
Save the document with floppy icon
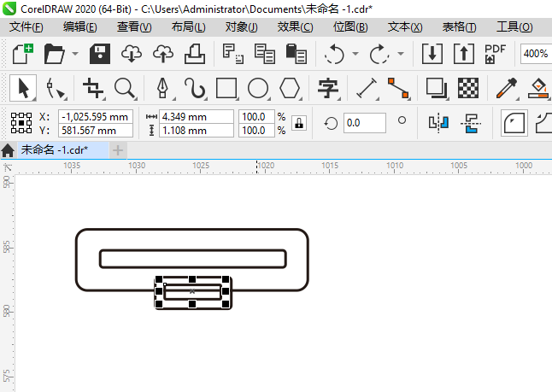tap(100, 54)
